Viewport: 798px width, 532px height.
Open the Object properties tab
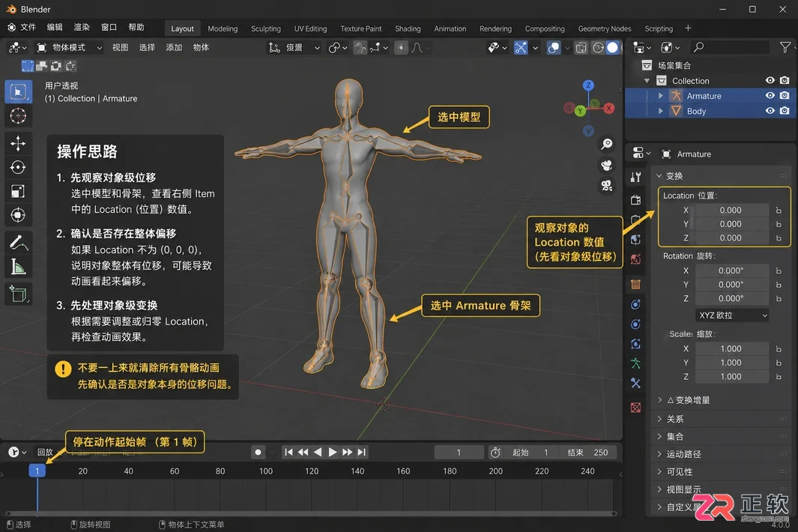click(635, 284)
